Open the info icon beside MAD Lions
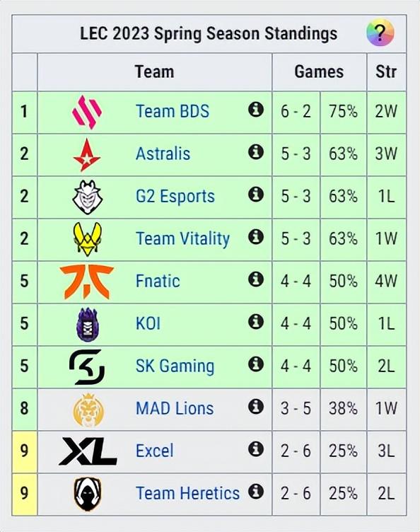The height and width of the screenshot is (532, 420). click(x=256, y=406)
